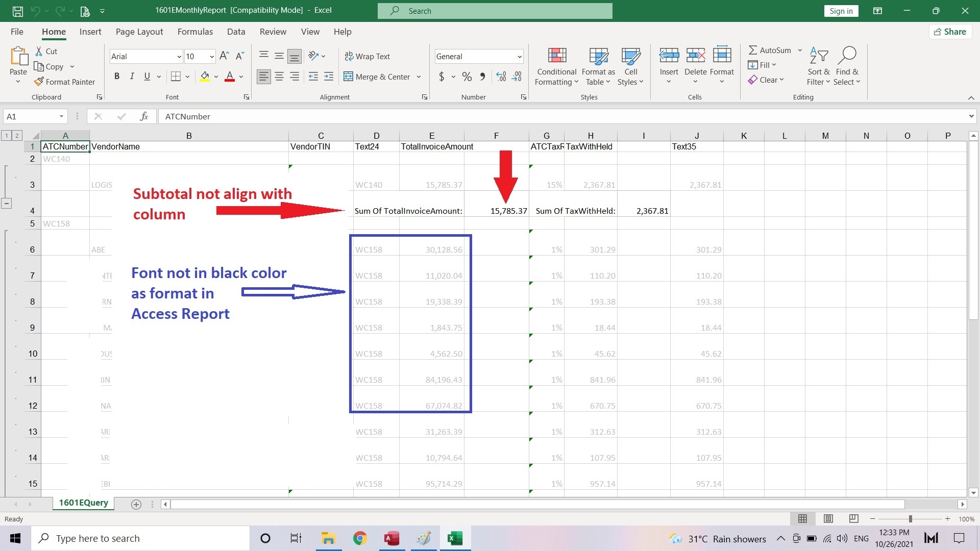Toggle Italic formatting

coord(132,77)
